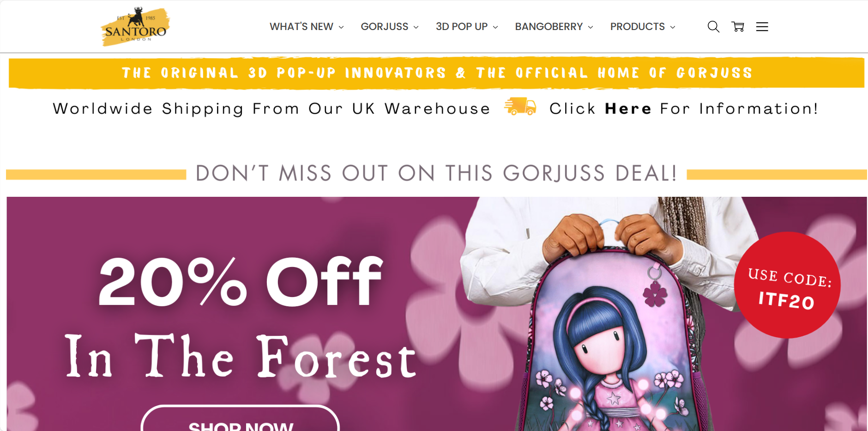Open the hamburger menu icon
Screen dimensions: 868x431
tap(762, 27)
